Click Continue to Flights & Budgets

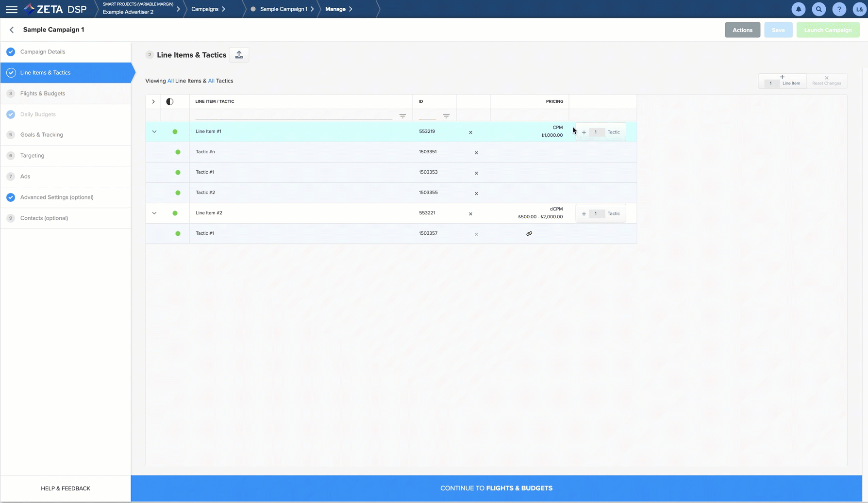click(496, 488)
